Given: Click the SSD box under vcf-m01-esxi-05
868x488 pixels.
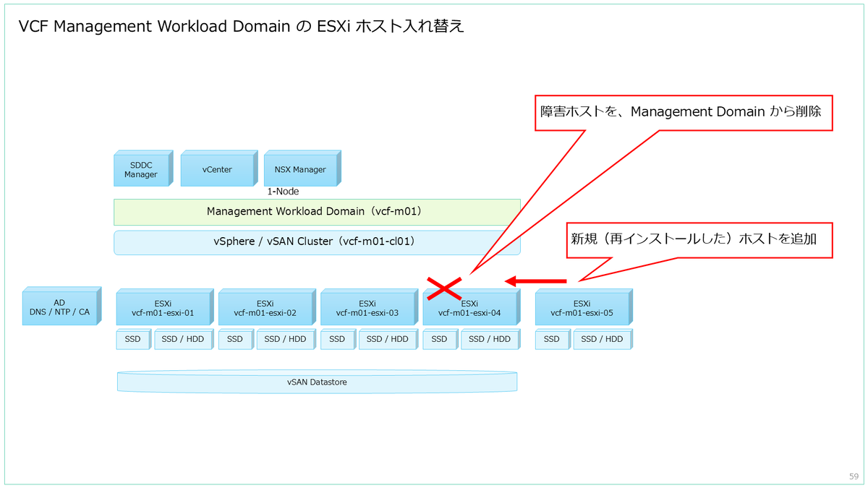Looking at the screenshot, I should pos(552,339).
